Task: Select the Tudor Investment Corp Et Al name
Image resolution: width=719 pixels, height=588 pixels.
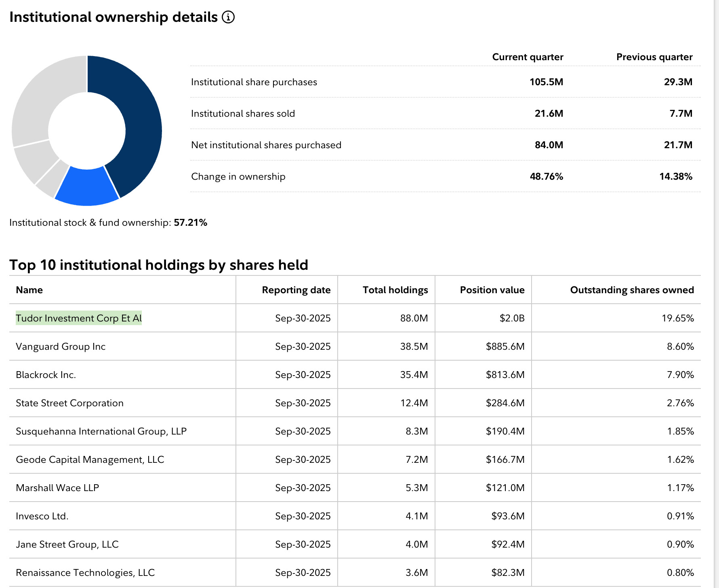Action: [79, 318]
